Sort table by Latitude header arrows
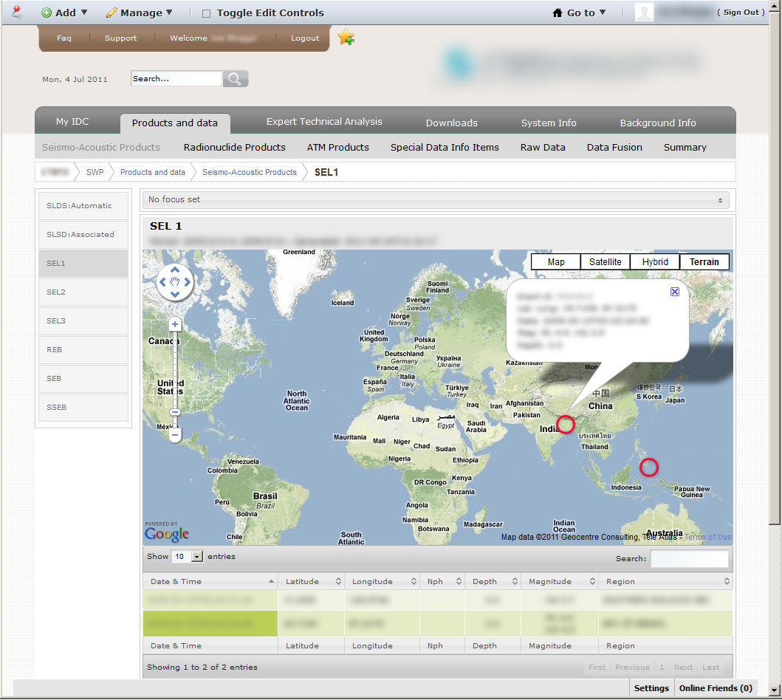The image size is (782, 700). tap(338, 581)
